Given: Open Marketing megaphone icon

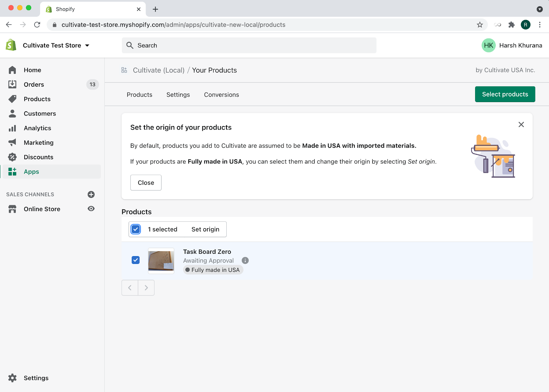Looking at the screenshot, I should pos(12,142).
